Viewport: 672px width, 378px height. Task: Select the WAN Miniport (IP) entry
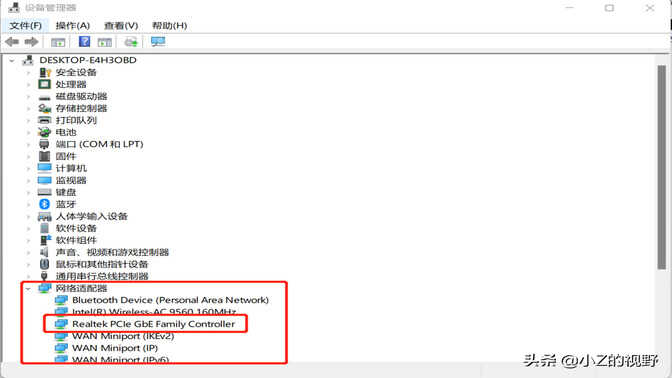click(115, 348)
